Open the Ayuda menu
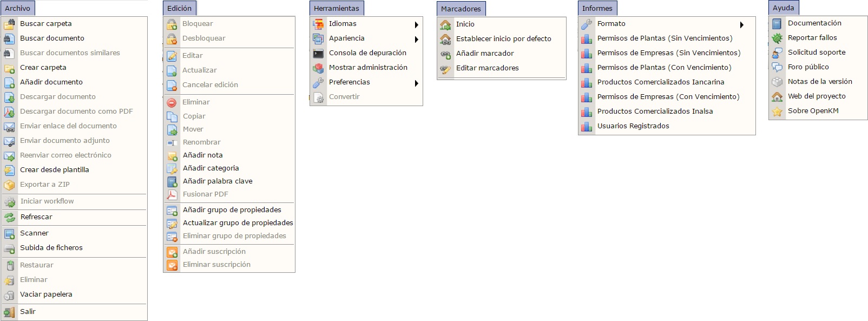This screenshot has width=868, height=321. 784,8
